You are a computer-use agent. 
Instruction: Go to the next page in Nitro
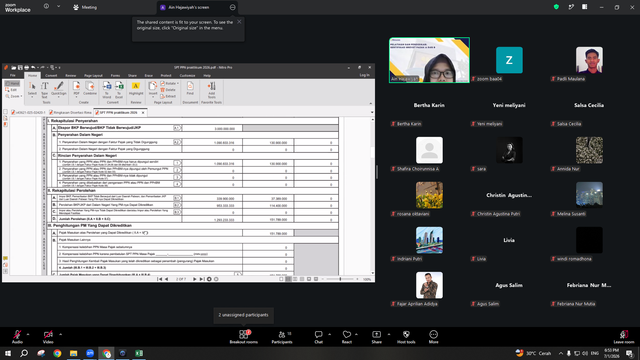tap(194, 279)
